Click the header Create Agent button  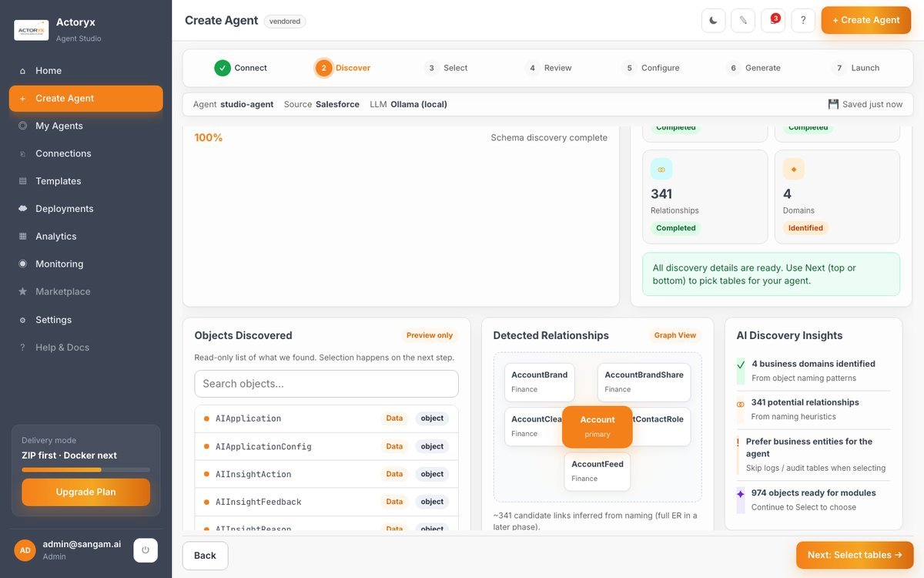click(x=866, y=20)
